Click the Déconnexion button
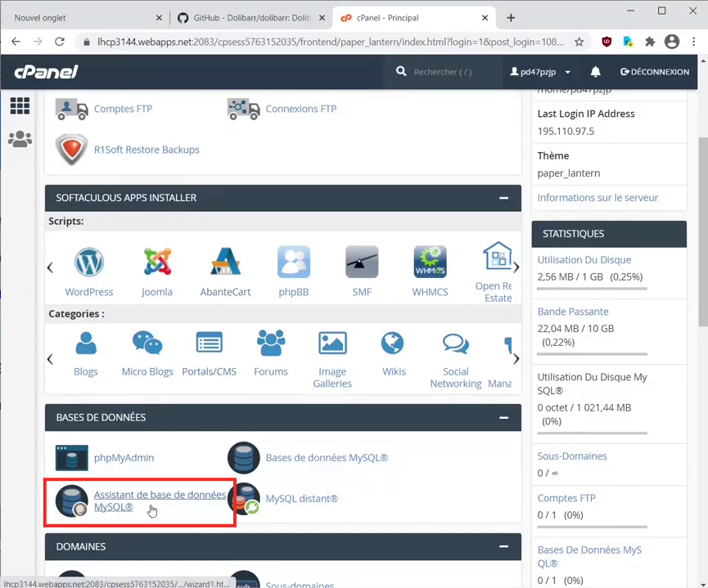708x588 pixels. point(655,72)
